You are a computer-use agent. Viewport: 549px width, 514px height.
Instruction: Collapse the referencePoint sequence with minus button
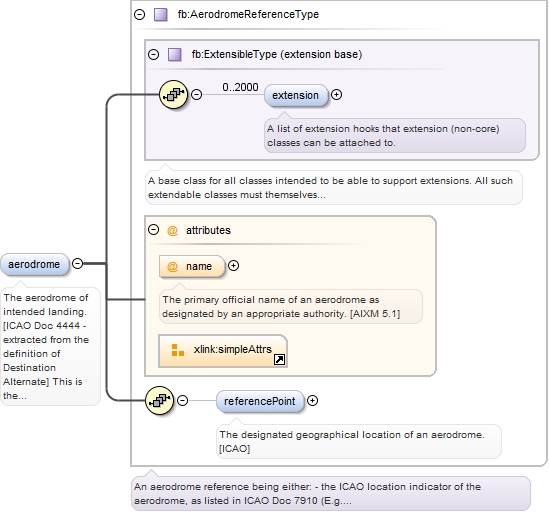coord(182,400)
